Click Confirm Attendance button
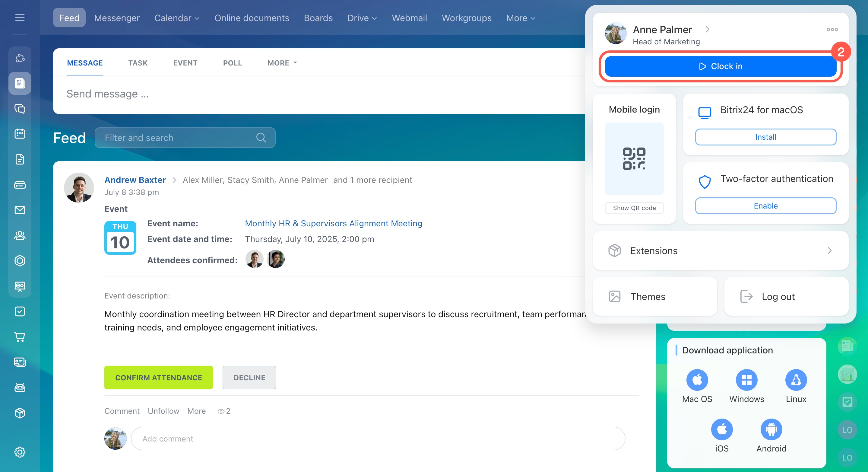Viewport: 868px width, 472px height. click(x=158, y=378)
